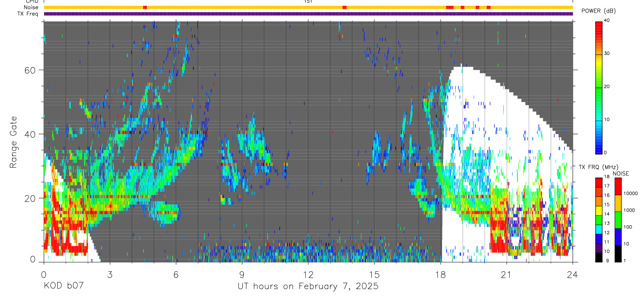
Task: Click the 40 tick on POWER color bar
Action: click(x=607, y=21)
